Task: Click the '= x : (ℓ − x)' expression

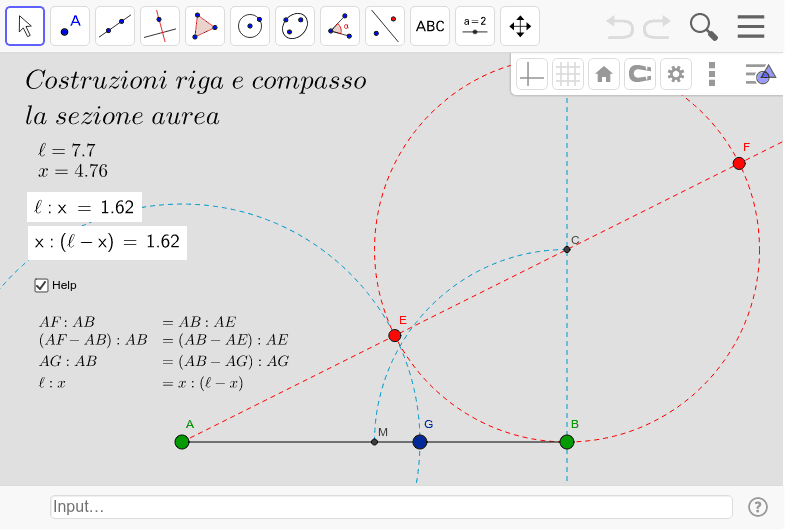Action: [203, 383]
